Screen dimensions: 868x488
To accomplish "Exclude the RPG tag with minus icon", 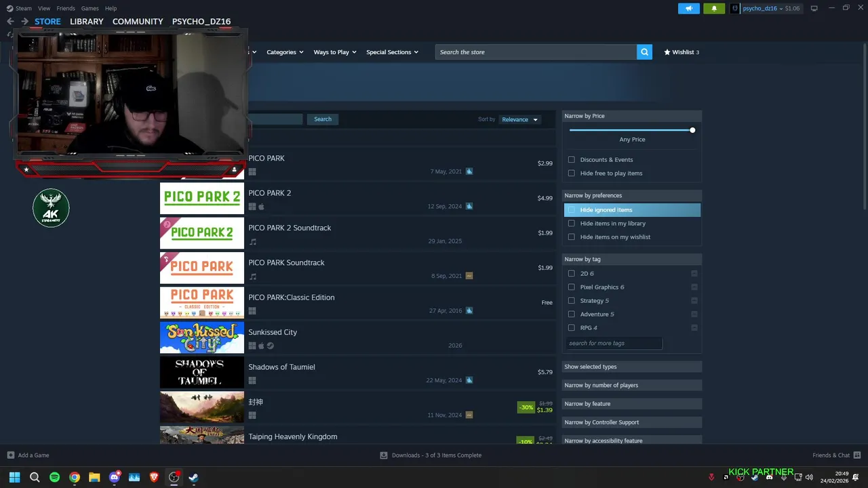I will (x=694, y=327).
